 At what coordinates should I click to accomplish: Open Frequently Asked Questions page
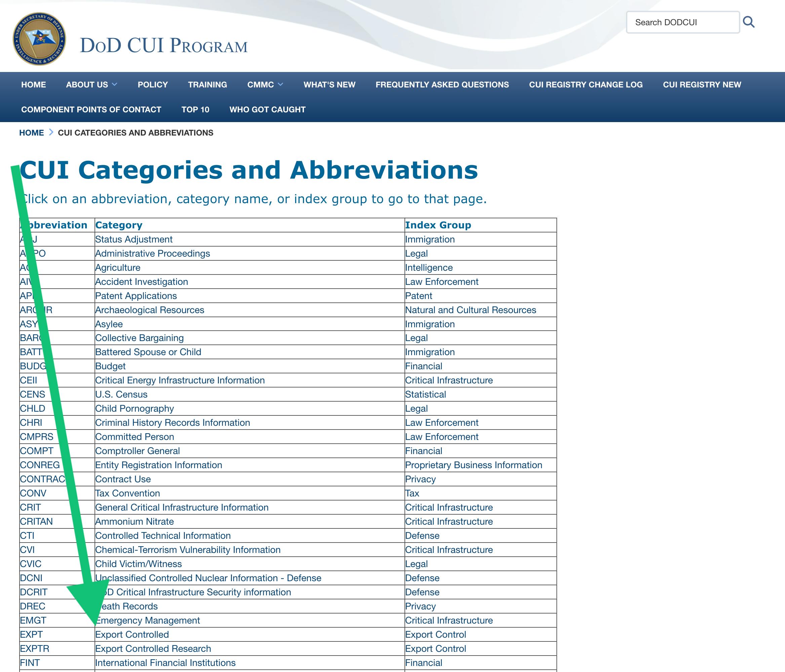point(442,84)
